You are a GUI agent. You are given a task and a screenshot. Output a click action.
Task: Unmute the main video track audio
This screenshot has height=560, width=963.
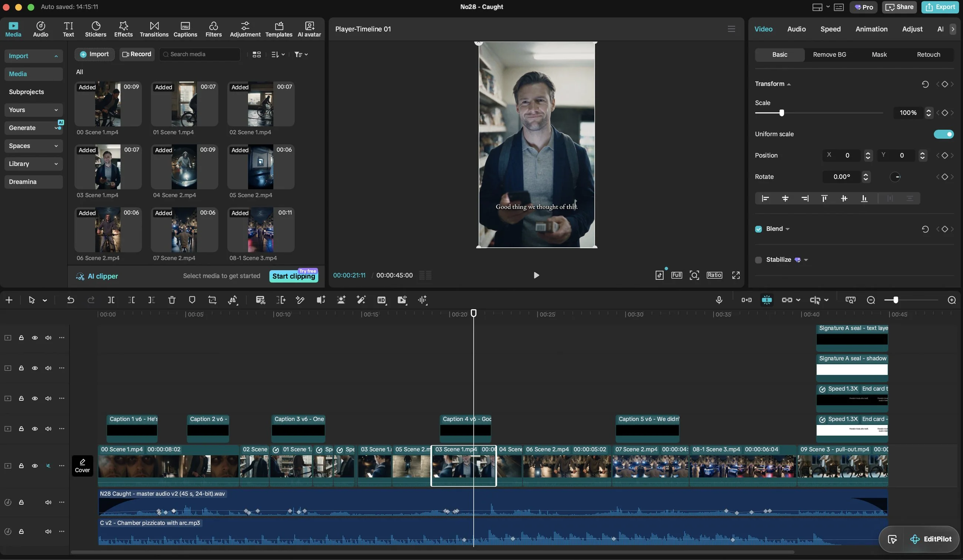click(48, 466)
